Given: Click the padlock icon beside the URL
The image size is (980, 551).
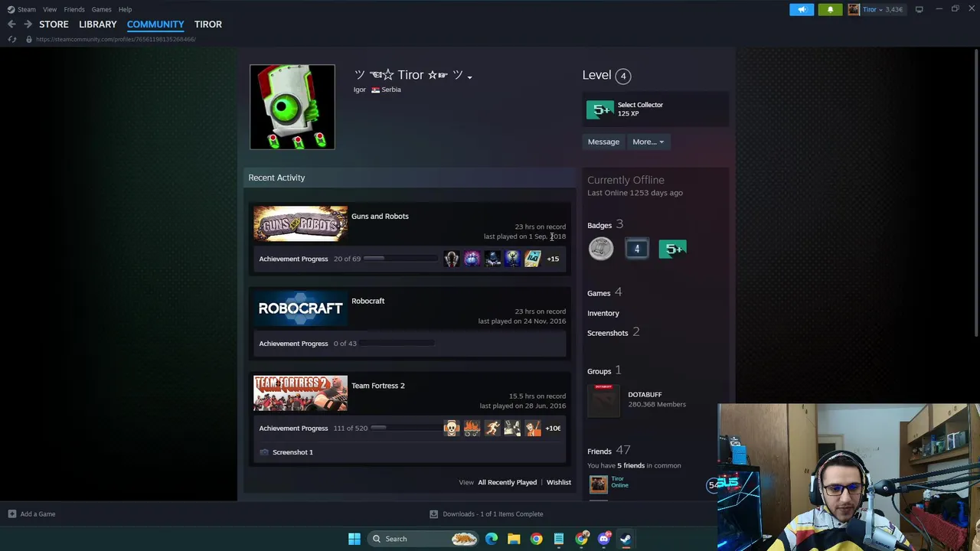Looking at the screenshot, I should [x=28, y=39].
